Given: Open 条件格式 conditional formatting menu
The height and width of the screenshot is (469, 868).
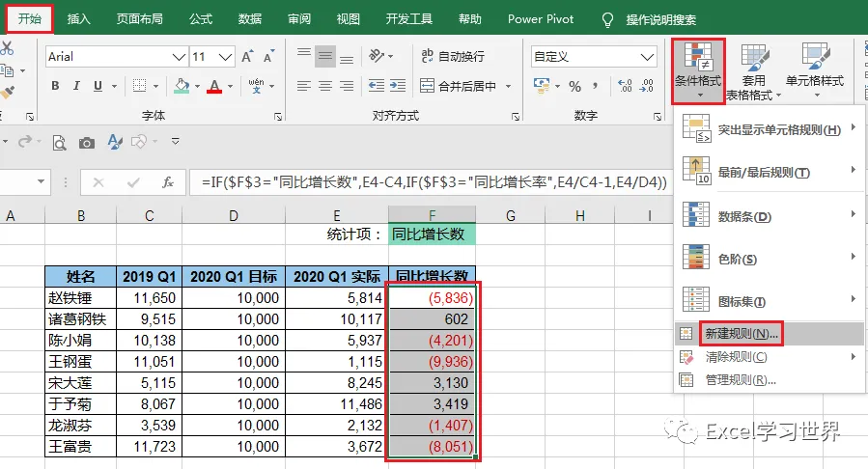Looking at the screenshot, I should point(698,70).
